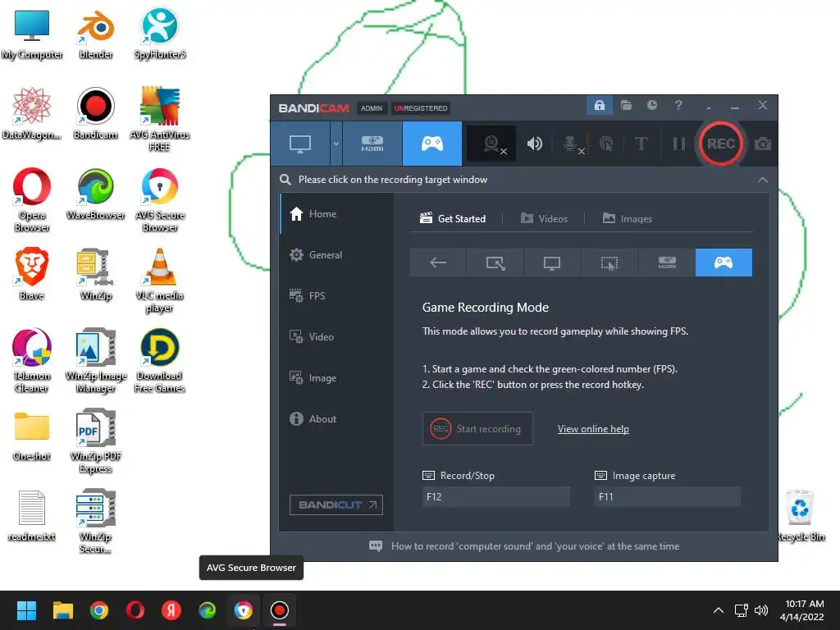Select gamepad mode icon in Get Started row
Viewport: 840px width, 630px height.
click(x=724, y=262)
